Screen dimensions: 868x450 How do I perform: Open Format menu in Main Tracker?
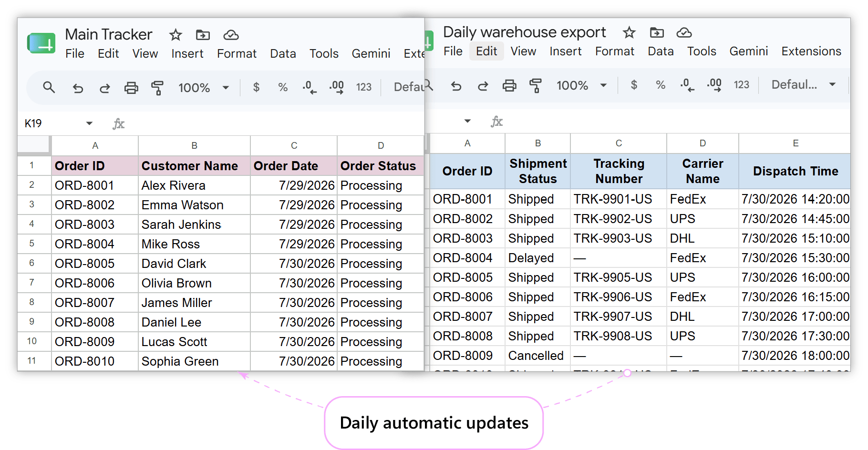(x=237, y=54)
